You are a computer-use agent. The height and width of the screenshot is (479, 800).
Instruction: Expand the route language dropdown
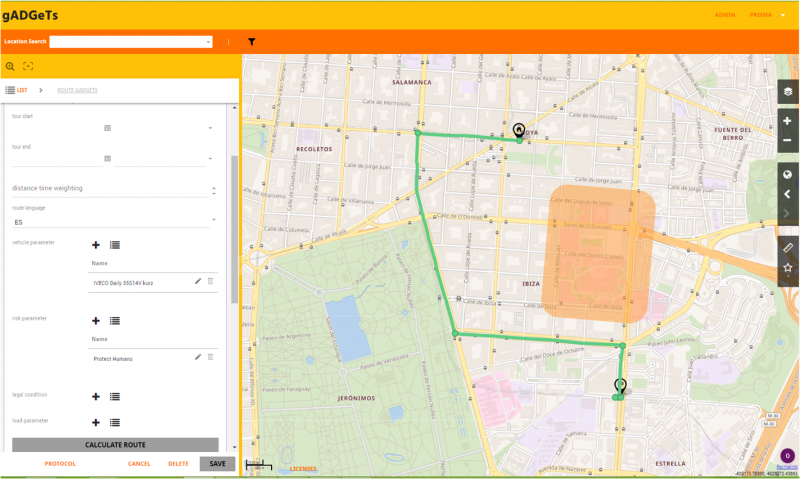click(214, 221)
